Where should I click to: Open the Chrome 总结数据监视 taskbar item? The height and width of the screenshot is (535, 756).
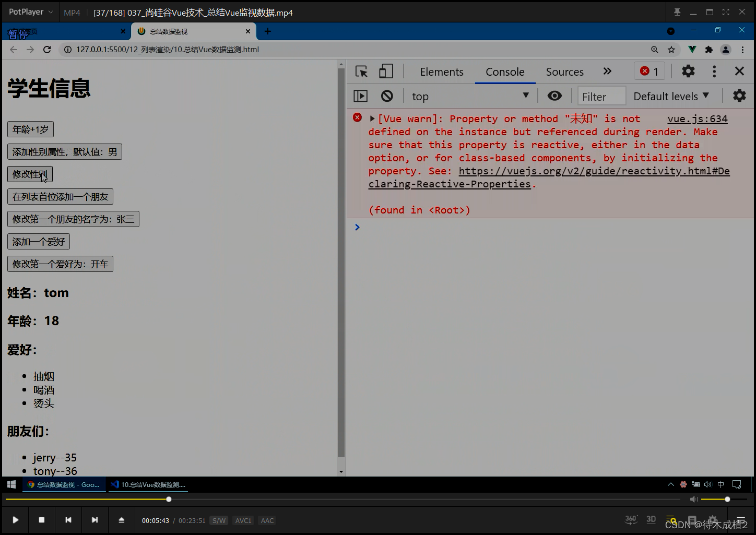click(64, 484)
